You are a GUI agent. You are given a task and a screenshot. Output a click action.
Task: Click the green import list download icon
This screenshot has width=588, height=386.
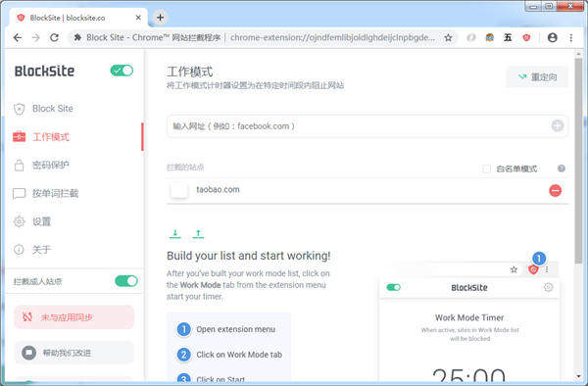point(174,234)
